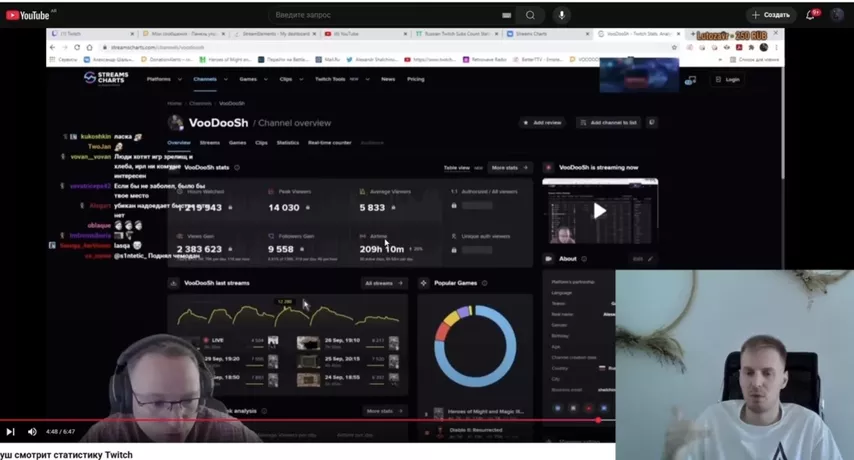Open the Retrowave Radio bookmark
854x460 pixels.
[x=485, y=59]
